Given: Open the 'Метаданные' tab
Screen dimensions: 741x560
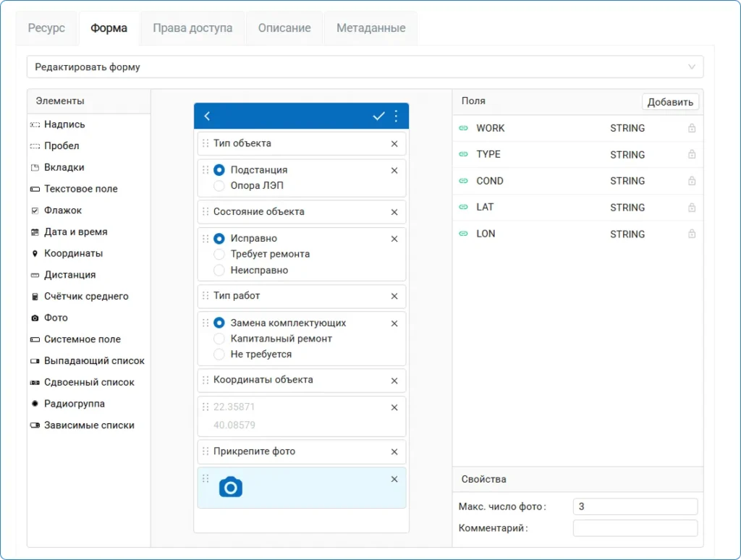Looking at the screenshot, I should 370,28.
